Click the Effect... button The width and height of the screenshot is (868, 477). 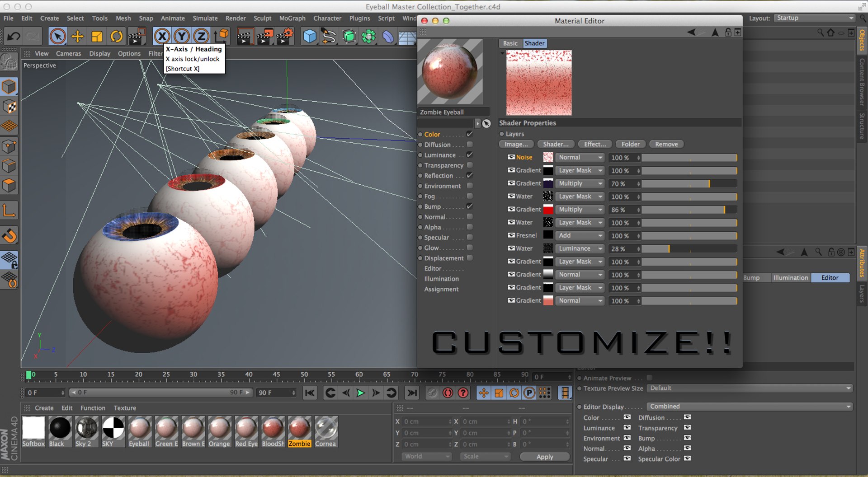595,145
